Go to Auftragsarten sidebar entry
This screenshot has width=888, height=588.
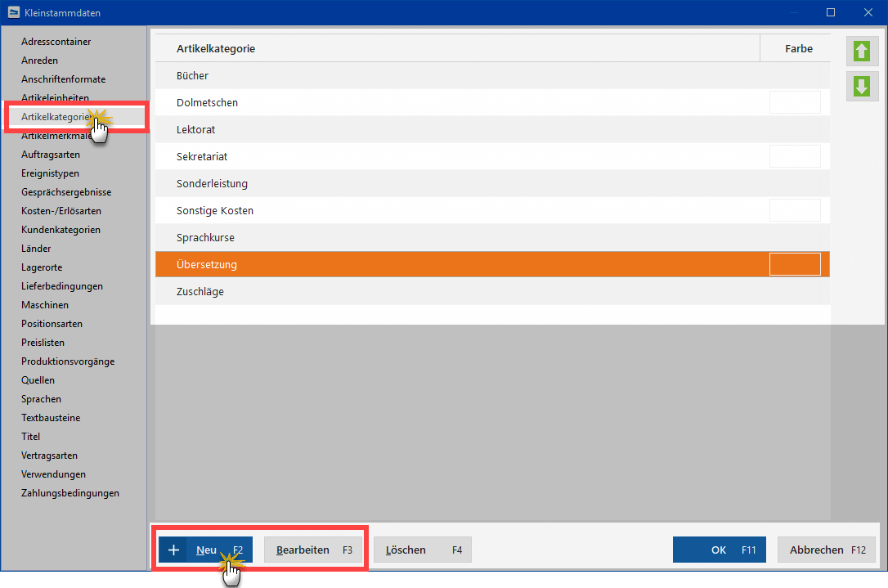(51, 154)
